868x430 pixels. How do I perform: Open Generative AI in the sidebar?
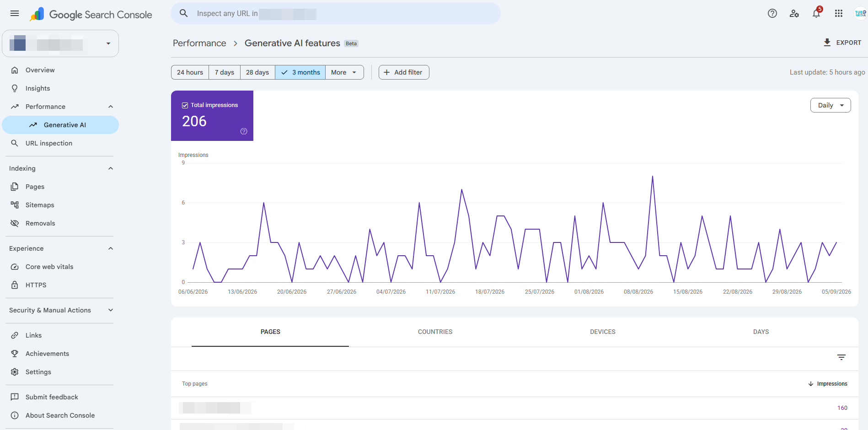(x=60, y=125)
